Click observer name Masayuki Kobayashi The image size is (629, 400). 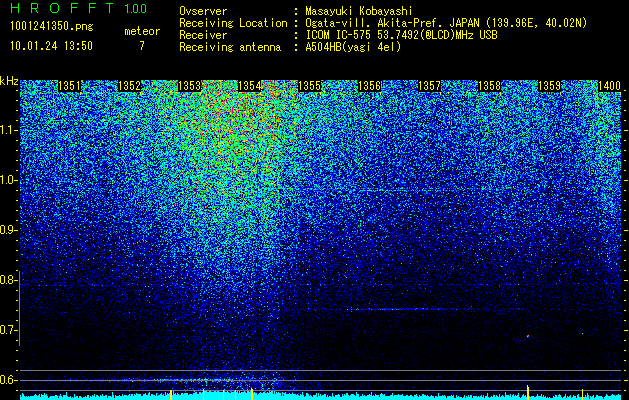pyautogui.click(x=359, y=12)
